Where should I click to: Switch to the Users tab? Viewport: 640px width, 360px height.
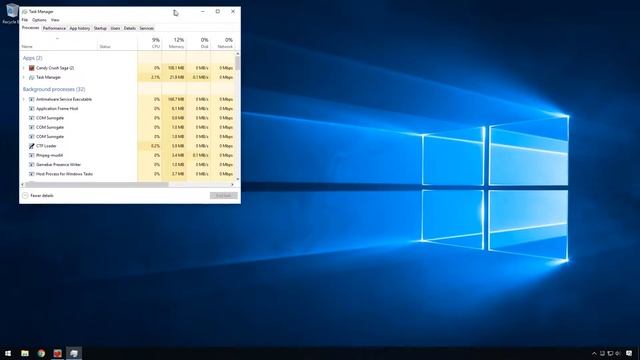click(x=116, y=28)
